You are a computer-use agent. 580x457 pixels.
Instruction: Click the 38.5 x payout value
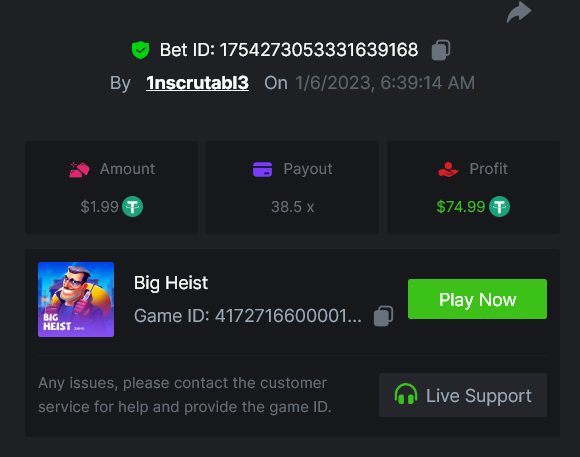pyautogui.click(x=293, y=207)
